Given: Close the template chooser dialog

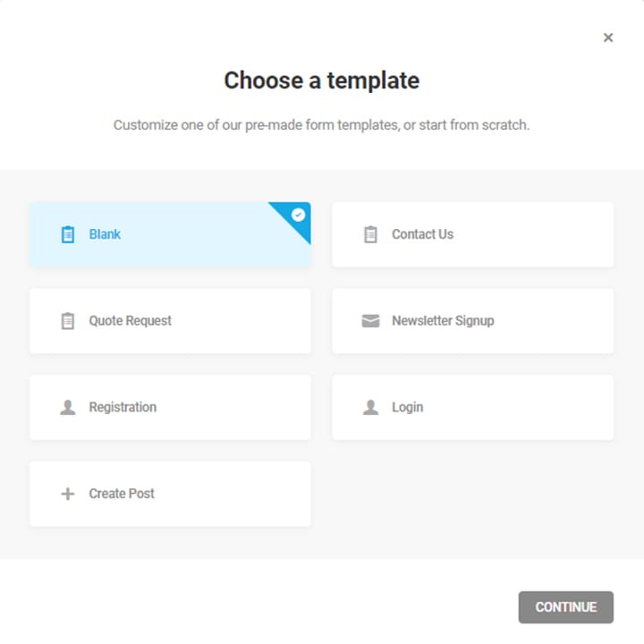Looking at the screenshot, I should click(608, 38).
